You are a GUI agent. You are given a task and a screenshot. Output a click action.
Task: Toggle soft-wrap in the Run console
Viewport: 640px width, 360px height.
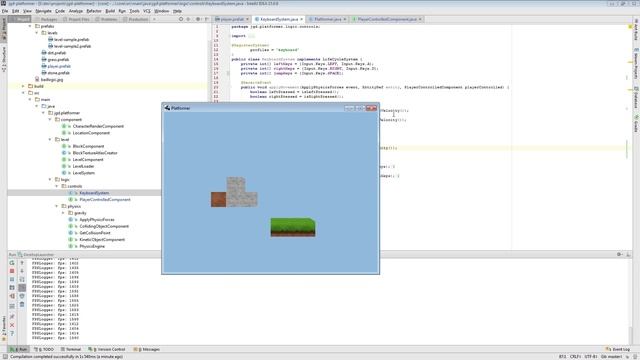(x=22, y=280)
